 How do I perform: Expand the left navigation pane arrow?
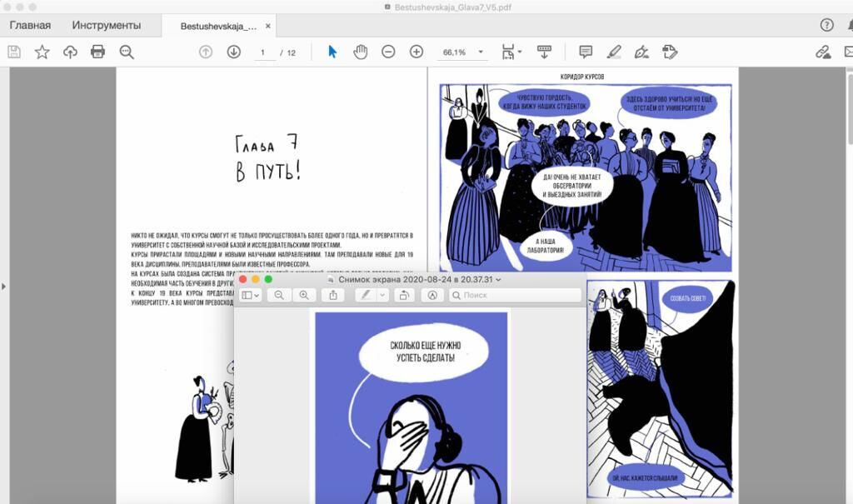tap(4, 287)
